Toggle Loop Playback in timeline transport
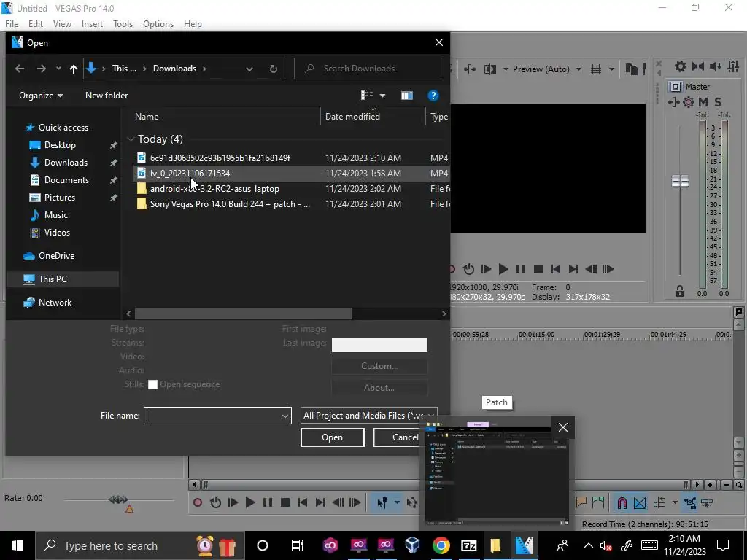 tap(215, 503)
